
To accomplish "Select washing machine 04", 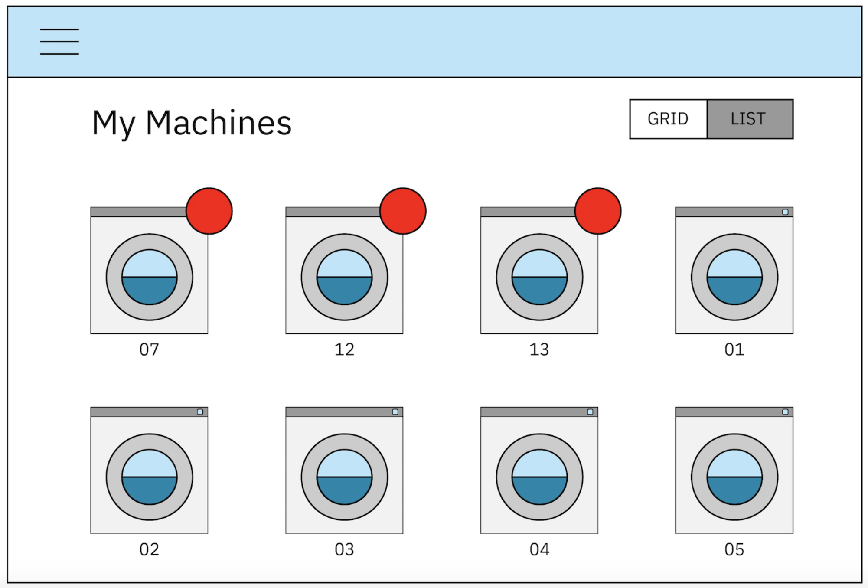I will point(539,477).
